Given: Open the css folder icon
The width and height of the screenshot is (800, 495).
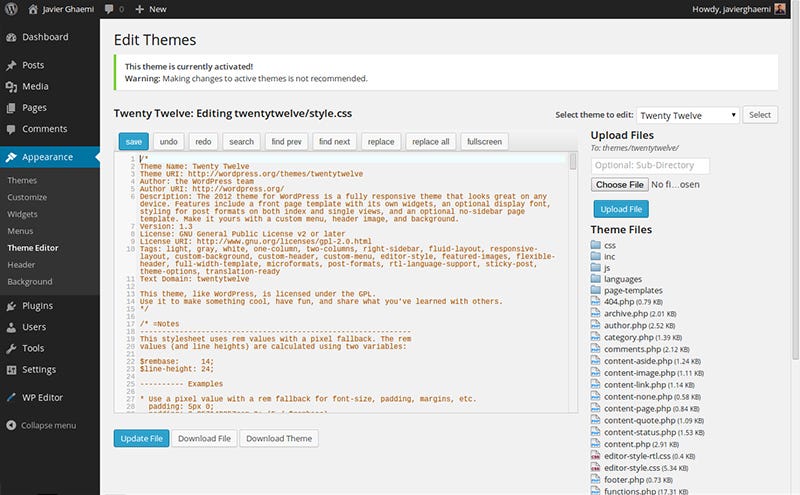Looking at the screenshot, I should (595, 244).
